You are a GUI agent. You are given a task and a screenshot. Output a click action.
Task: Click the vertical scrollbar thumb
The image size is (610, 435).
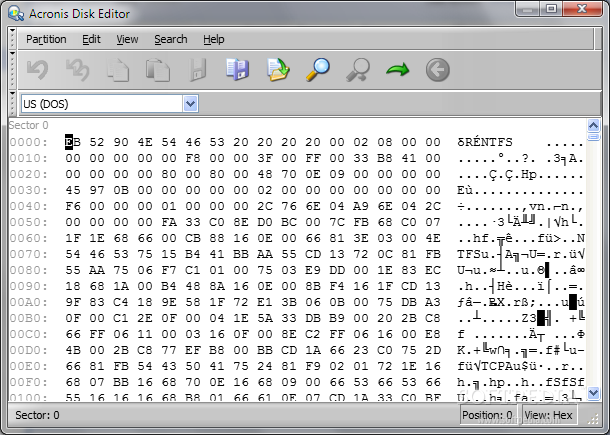click(593, 137)
